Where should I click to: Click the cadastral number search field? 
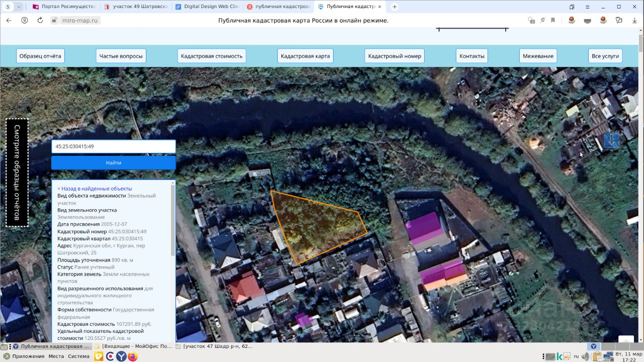point(113,146)
